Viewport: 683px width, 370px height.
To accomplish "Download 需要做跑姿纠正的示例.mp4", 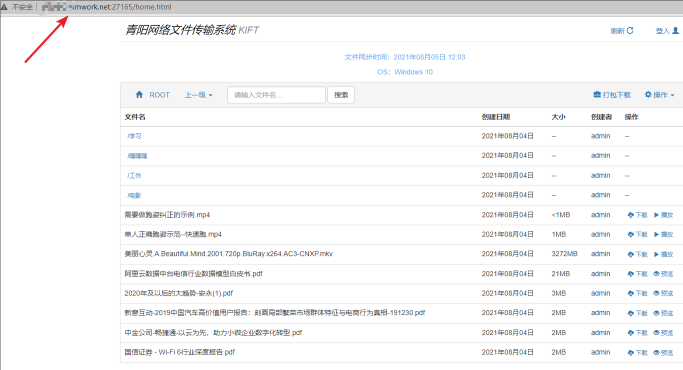I will 638,215.
